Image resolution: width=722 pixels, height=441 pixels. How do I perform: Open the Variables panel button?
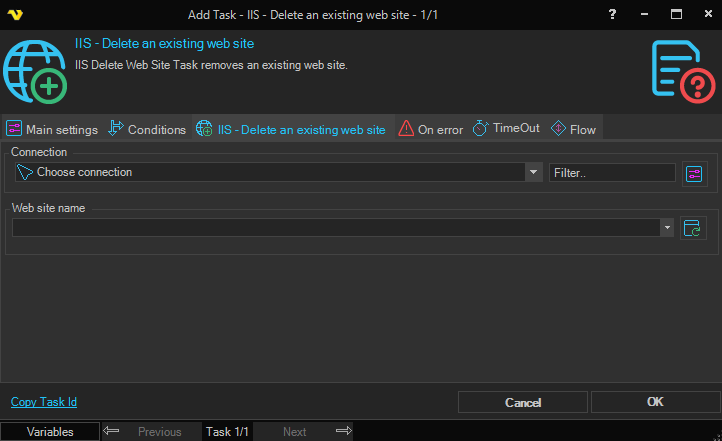pyautogui.click(x=50, y=432)
